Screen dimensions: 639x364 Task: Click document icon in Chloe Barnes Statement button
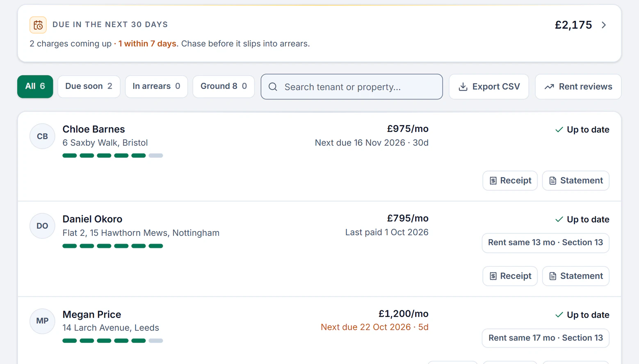click(x=553, y=181)
